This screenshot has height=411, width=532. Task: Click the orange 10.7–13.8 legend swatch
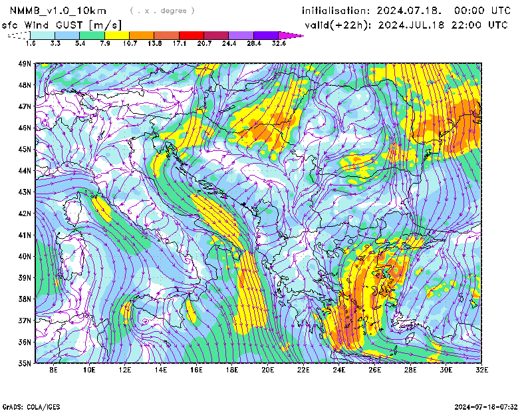(142, 35)
